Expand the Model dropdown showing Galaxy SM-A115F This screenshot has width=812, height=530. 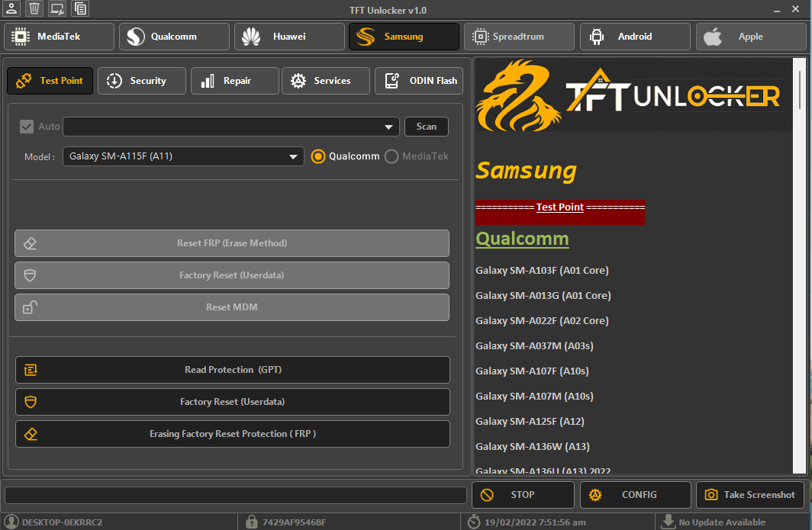pos(183,156)
